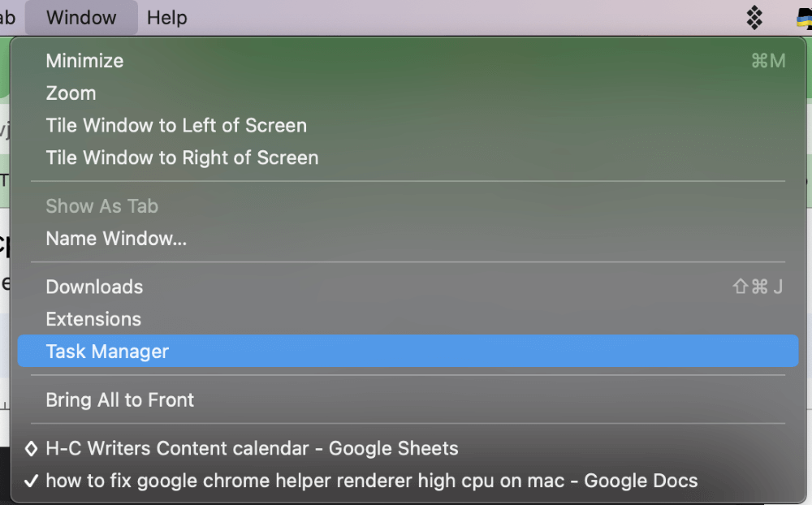Screen dimensions: 812x505
Task: Open Downloads from the Window menu
Action: [x=94, y=287]
